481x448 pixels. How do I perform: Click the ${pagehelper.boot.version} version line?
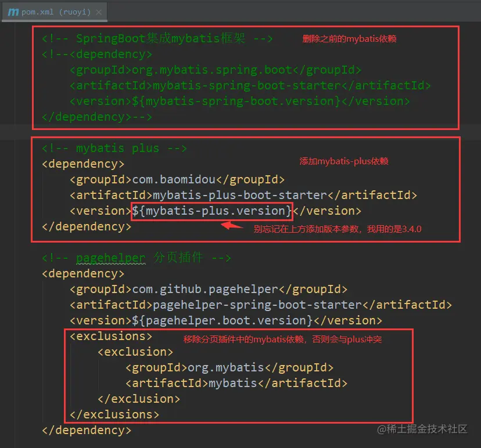click(226, 320)
